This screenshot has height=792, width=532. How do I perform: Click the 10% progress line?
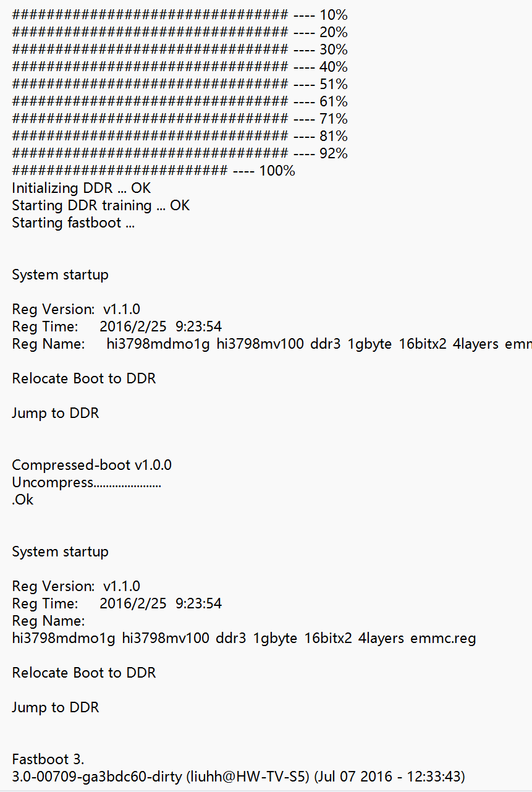point(179,15)
